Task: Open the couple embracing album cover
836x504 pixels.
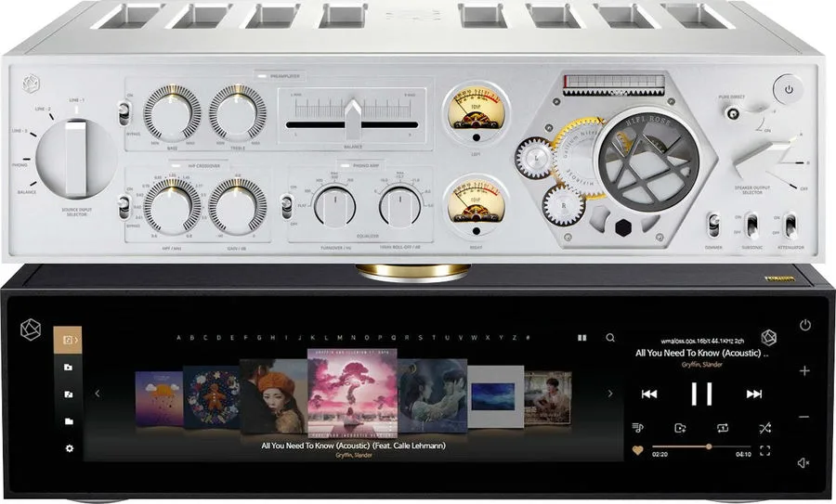Action: [432, 395]
